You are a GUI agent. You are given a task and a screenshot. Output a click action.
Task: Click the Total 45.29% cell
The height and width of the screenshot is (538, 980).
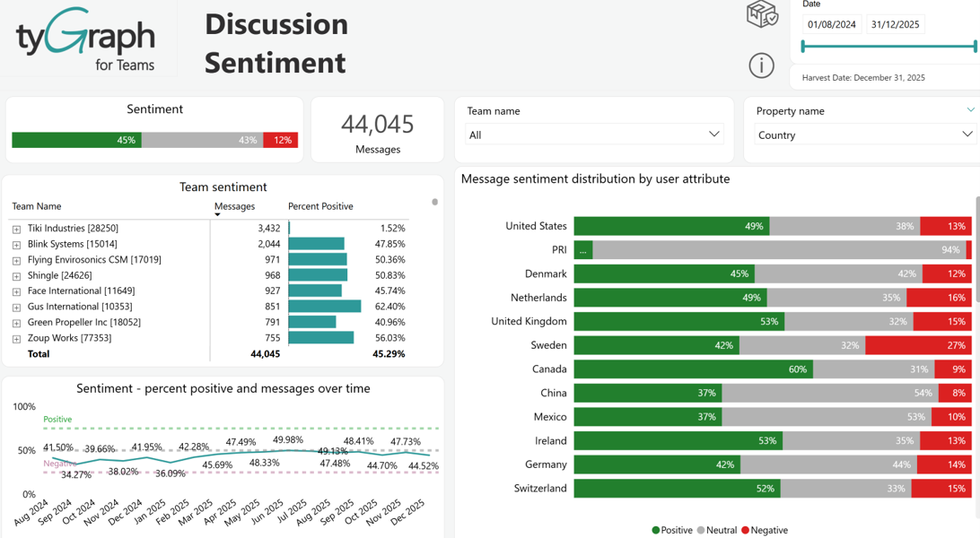[x=389, y=354]
